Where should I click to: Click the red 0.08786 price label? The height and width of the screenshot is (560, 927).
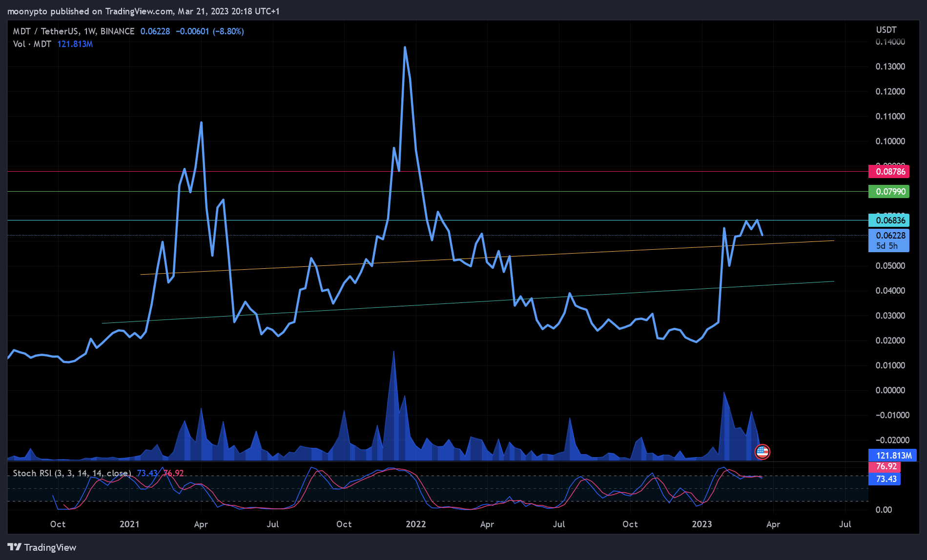tap(890, 172)
